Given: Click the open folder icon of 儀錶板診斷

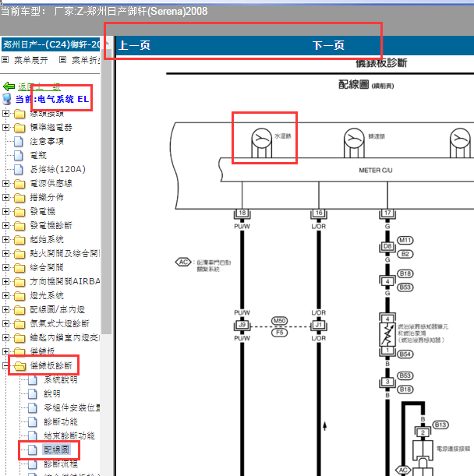Looking at the screenshot, I should pos(20,366).
